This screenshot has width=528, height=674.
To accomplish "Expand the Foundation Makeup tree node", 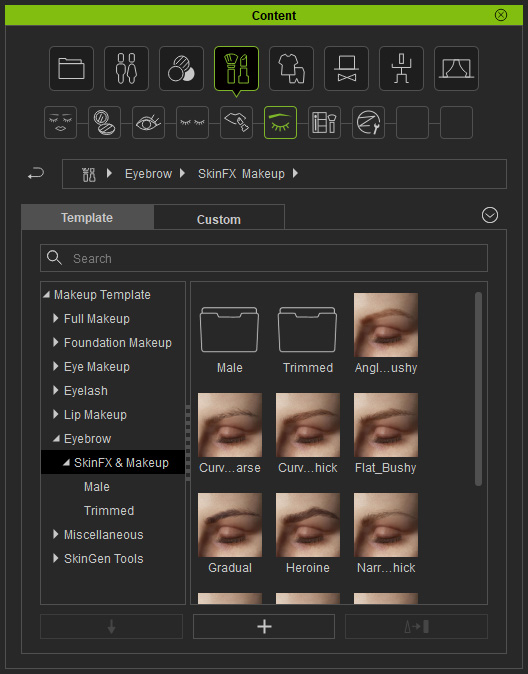I will pyautogui.click(x=55, y=343).
